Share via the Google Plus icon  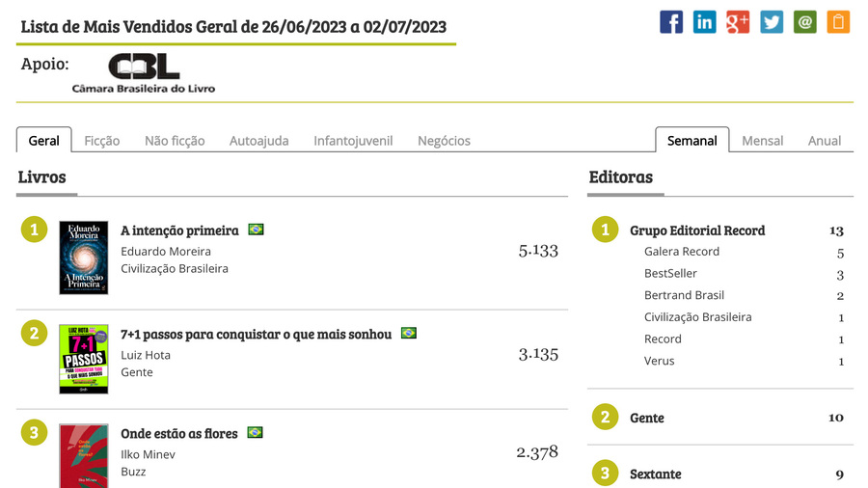tap(738, 22)
